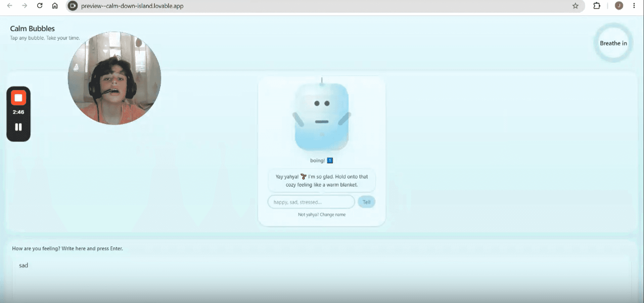Open the extensions puzzle icon
The width and height of the screenshot is (644, 303).
(x=597, y=6)
